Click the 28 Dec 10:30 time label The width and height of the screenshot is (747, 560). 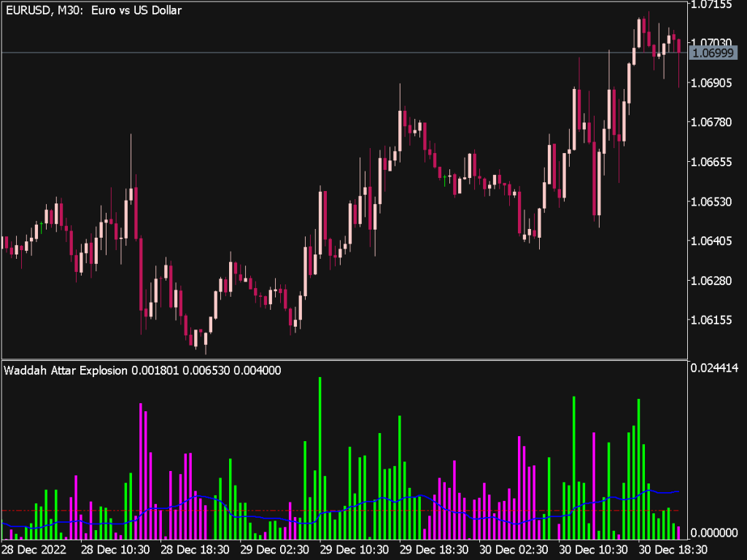[x=115, y=550]
